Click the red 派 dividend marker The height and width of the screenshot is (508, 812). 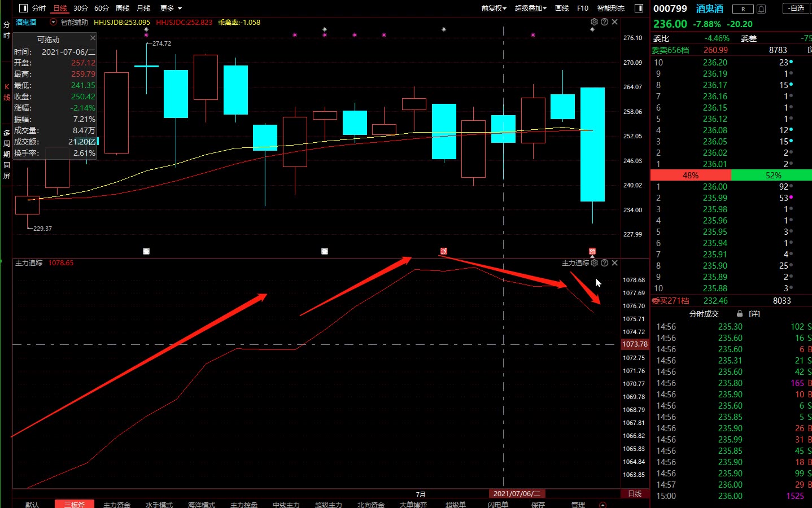pyautogui.click(x=444, y=251)
